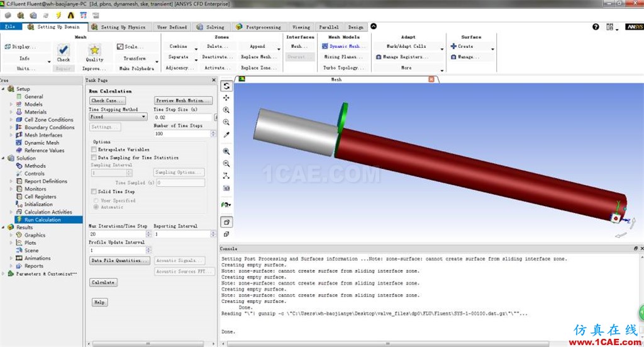Viewport: 644px width, 347px height.
Task: Increase Max Iterations/Time Step stepper
Action: point(148,232)
